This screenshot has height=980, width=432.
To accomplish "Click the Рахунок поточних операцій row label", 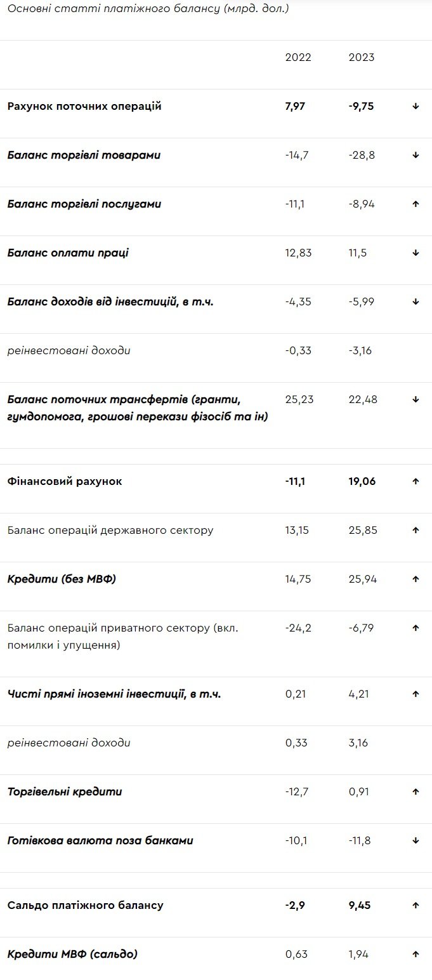I will click(84, 107).
